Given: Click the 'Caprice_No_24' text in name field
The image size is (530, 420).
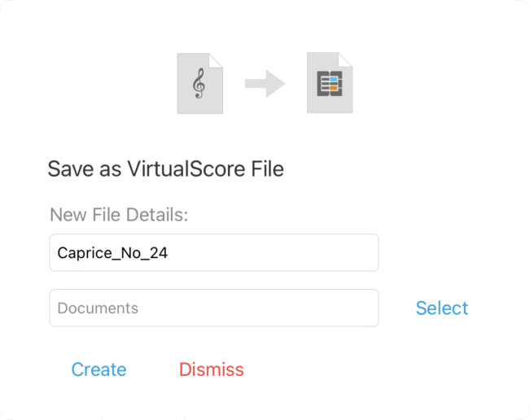Looking at the screenshot, I should click(112, 253).
